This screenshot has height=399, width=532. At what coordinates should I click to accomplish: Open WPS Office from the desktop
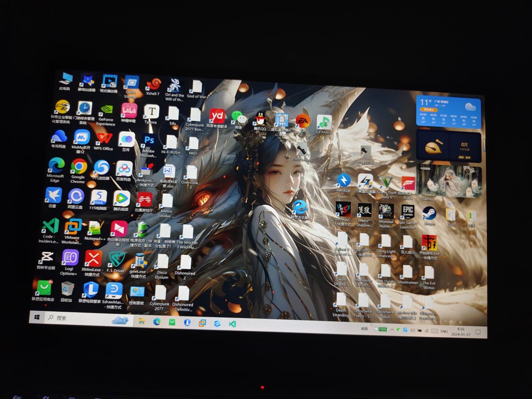(x=103, y=141)
